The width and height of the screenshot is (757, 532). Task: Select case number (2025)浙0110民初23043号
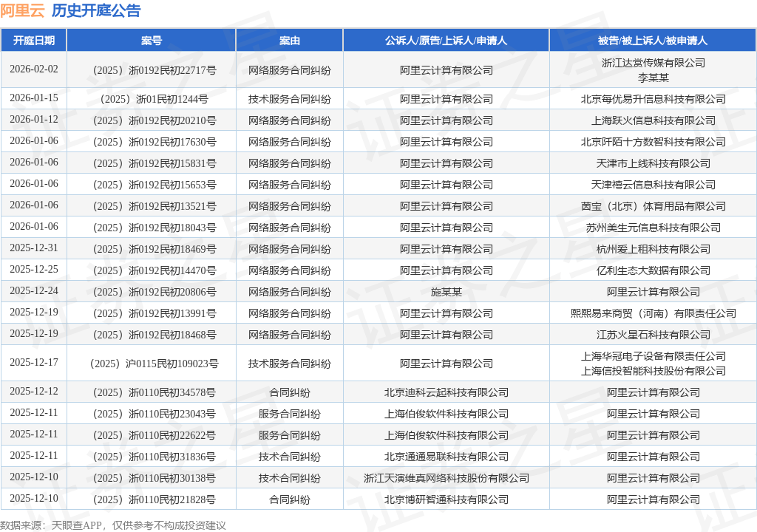pos(155,414)
